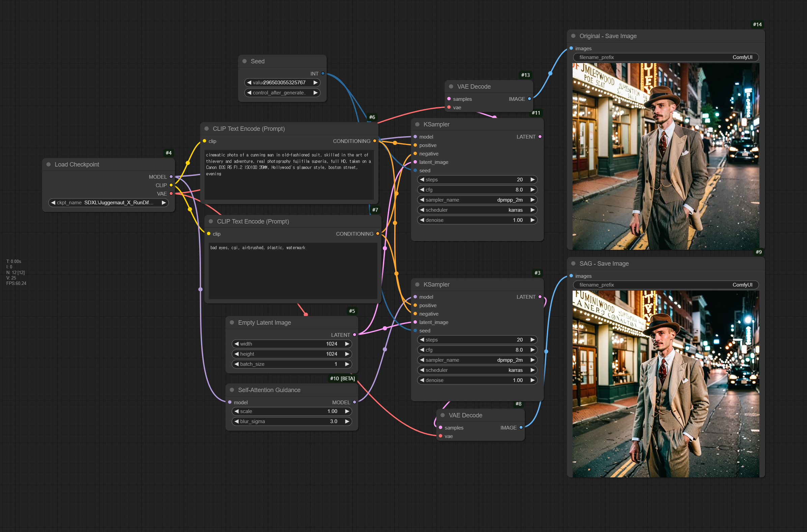Open the ckpt_name checkpoint selector
The image size is (807, 532).
click(x=109, y=203)
